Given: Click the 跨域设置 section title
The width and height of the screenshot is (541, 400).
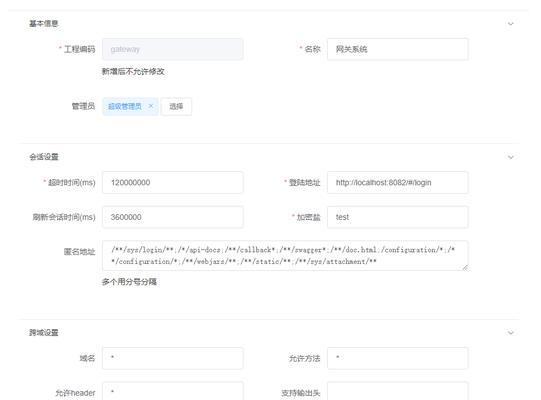Looking at the screenshot, I should (43, 333).
